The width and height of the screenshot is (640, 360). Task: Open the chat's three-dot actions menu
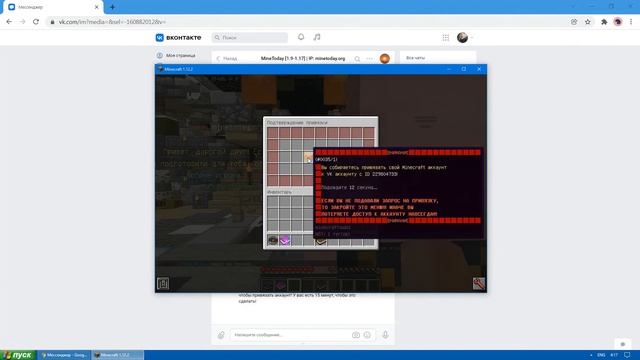point(369,59)
